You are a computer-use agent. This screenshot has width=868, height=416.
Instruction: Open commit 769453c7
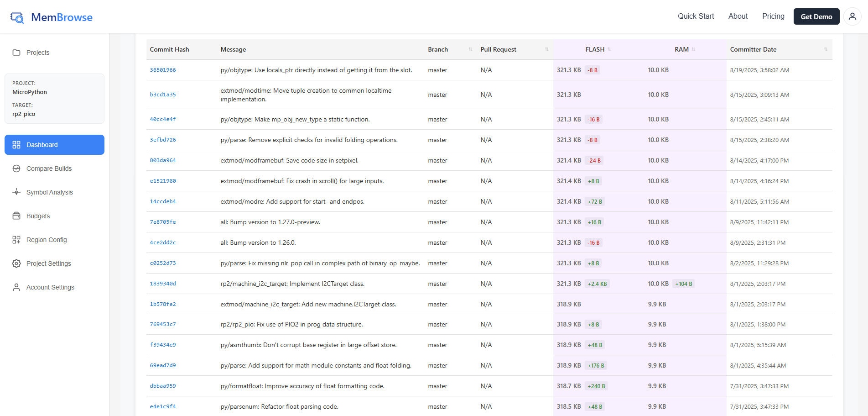(163, 324)
